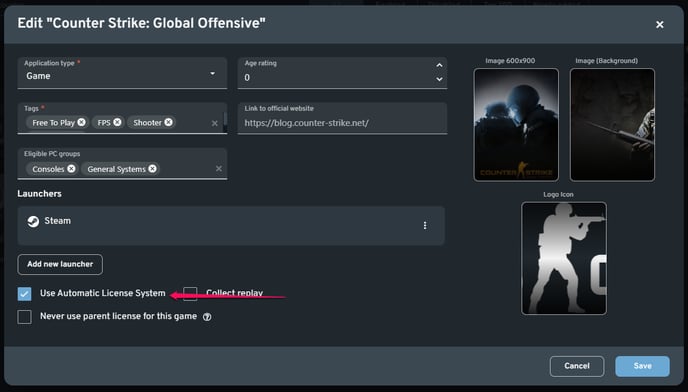
Task: Click Add new launcher button
Action: click(60, 264)
